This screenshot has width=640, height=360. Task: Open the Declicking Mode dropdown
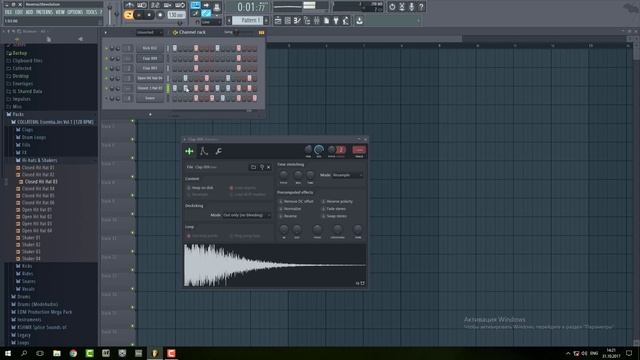[x=247, y=215]
